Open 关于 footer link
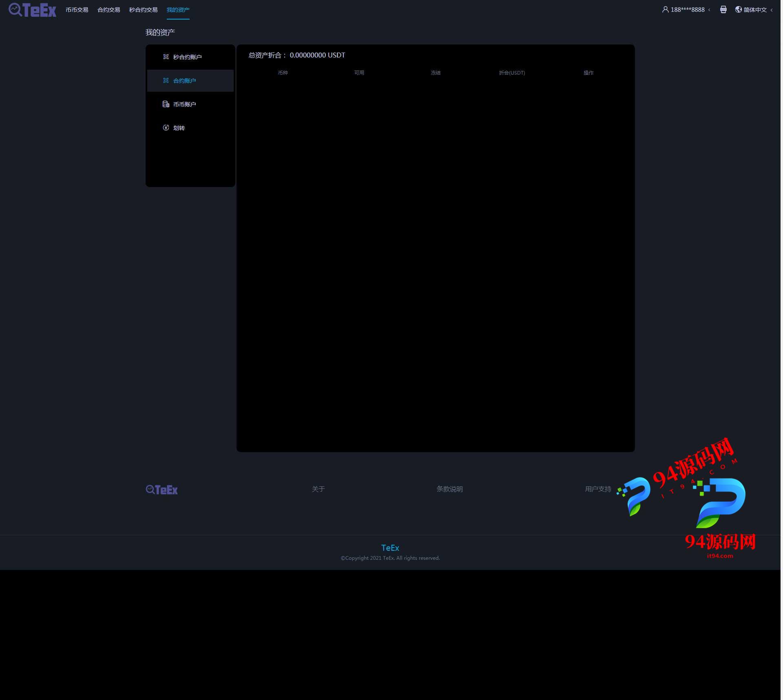Screen dimensions: 783x700 [319, 490]
